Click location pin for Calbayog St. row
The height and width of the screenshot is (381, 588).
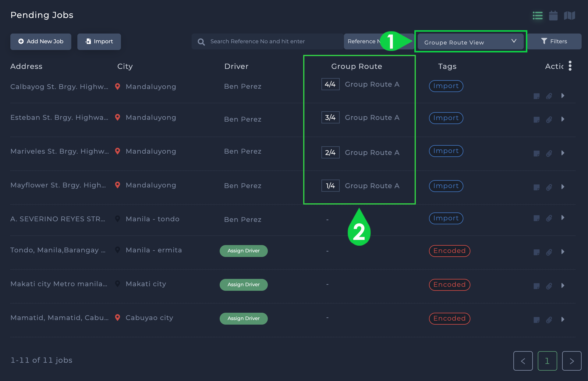point(118,87)
